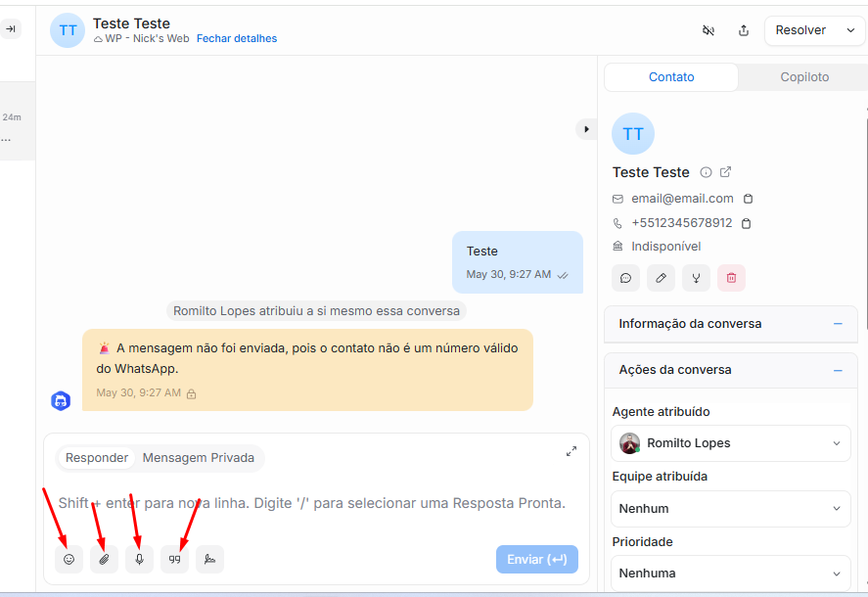Copy the contact's email address
The width and height of the screenshot is (868, 597).
pyautogui.click(x=748, y=199)
